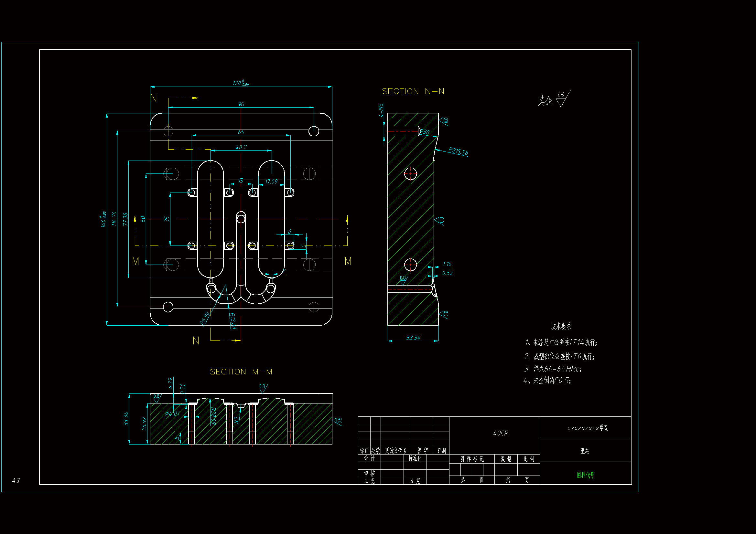
Task: Click the top-right mounting hole circle in plan view
Action: pyautogui.click(x=314, y=131)
